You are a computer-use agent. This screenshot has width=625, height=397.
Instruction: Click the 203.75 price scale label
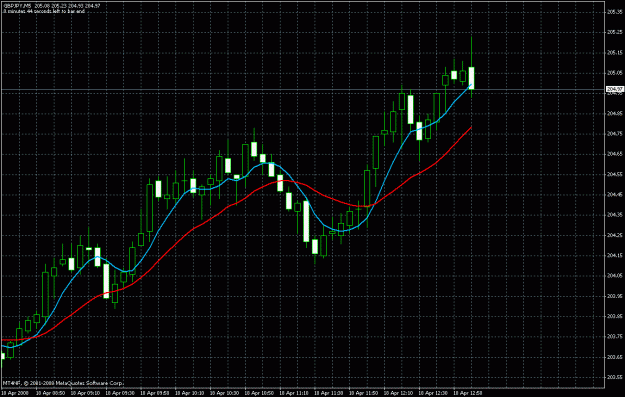[x=615, y=336]
